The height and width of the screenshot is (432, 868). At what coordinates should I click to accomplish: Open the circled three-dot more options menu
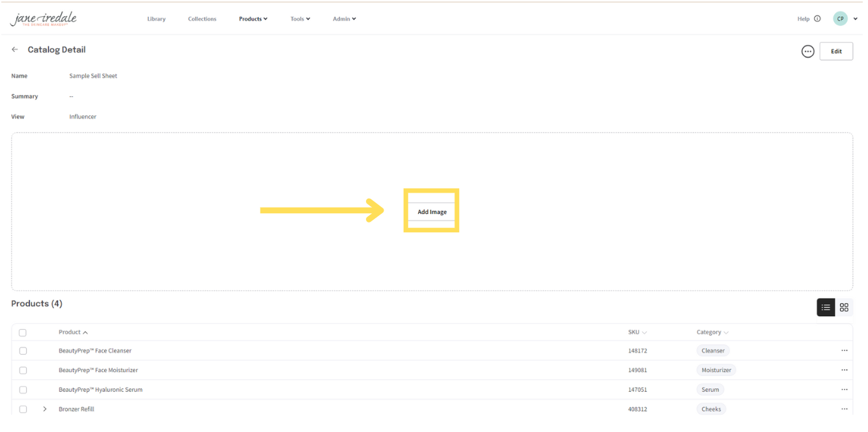coord(807,51)
